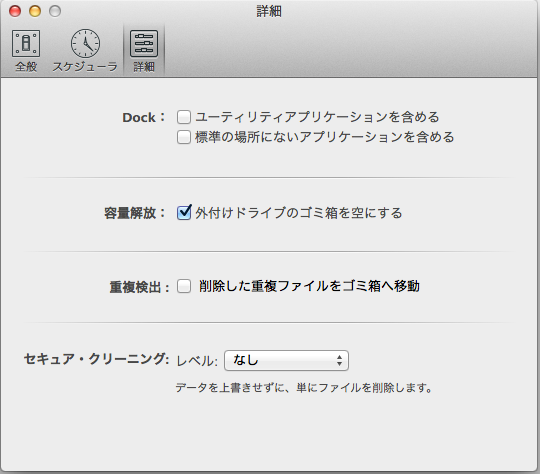Uncheck 外付けドライブのゴミ箱を空にする checkbox

[184, 213]
